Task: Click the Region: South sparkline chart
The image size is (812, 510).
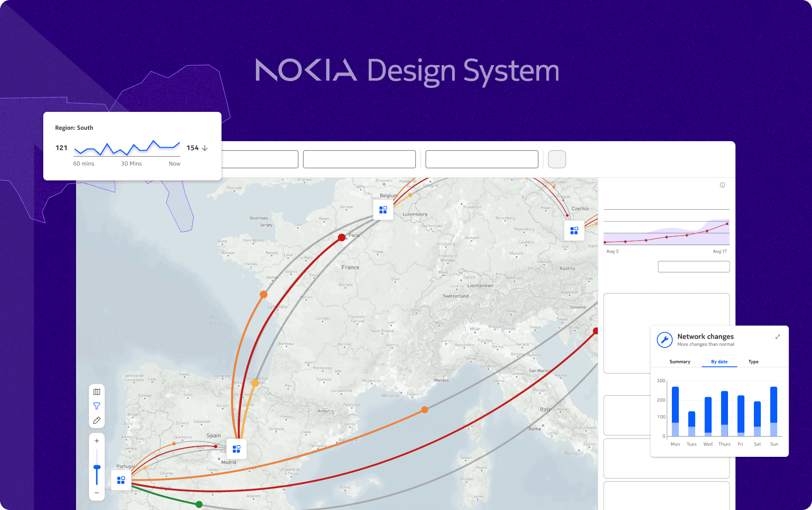Action: tap(127, 148)
